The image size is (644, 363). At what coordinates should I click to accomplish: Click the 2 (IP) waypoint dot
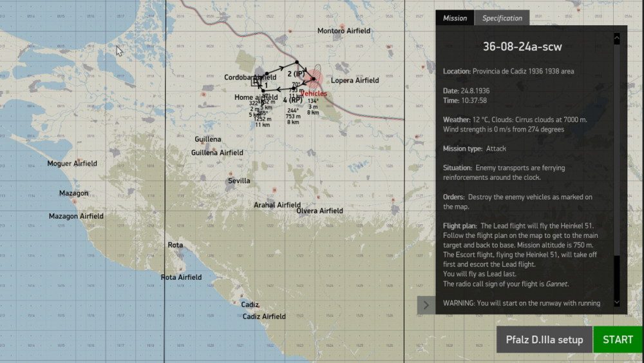296,62
